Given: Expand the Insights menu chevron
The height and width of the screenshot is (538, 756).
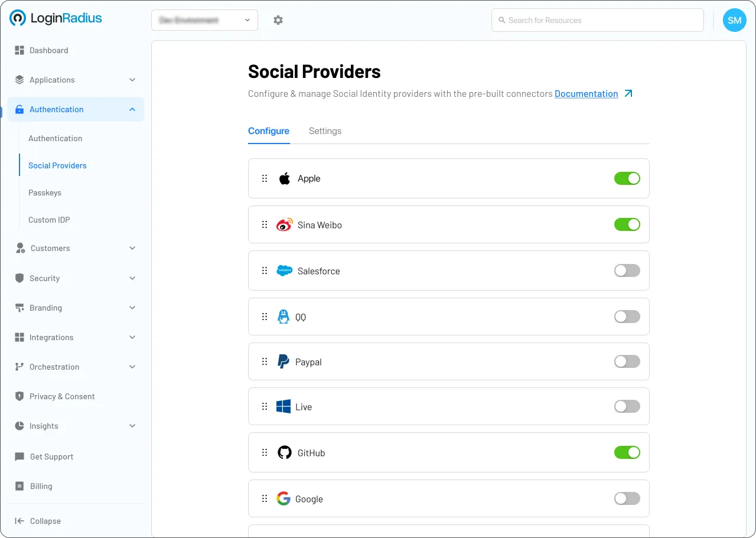Looking at the screenshot, I should click(x=132, y=426).
